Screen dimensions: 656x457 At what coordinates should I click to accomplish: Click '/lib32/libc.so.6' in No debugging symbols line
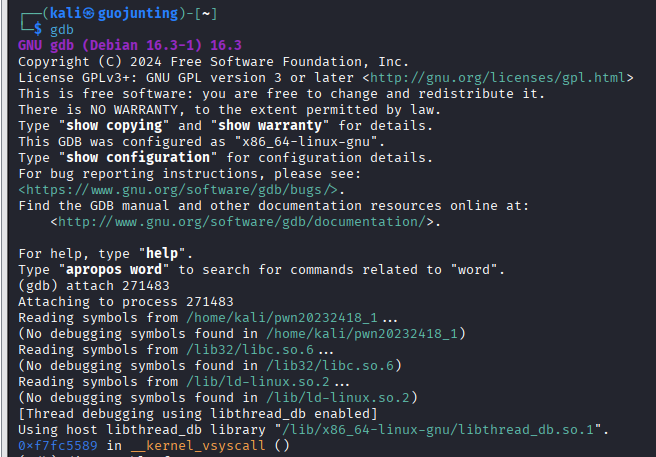coord(330,366)
